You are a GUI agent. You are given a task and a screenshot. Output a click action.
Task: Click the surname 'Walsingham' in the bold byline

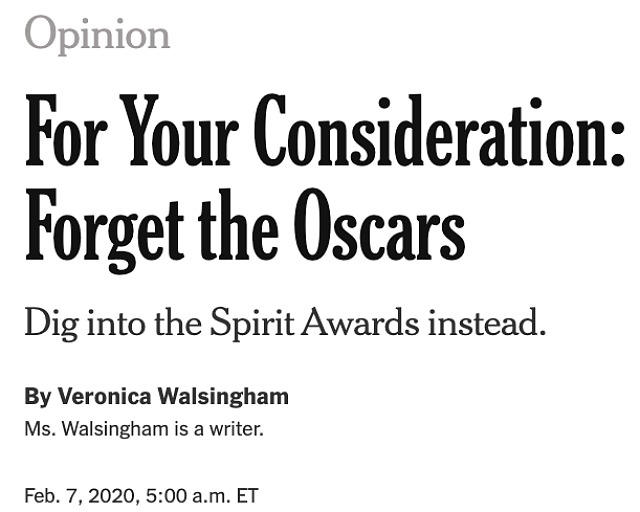(223, 396)
